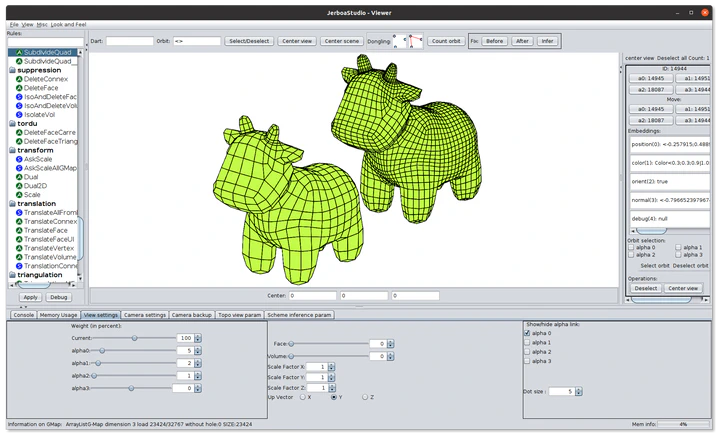Select the IsolateVol script icon
This screenshot has height=437, width=720.
click(x=19, y=115)
